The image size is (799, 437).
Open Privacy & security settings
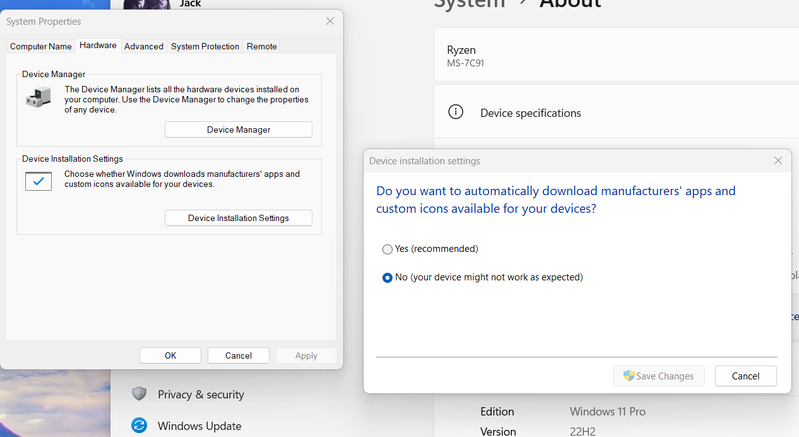pyautogui.click(x=200, y=394)
